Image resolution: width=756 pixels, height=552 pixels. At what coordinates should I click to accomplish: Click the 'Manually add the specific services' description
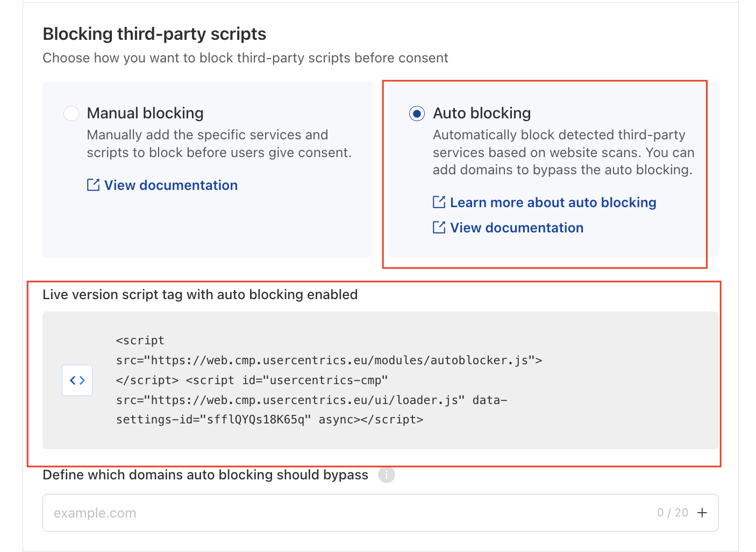(219, 144)
